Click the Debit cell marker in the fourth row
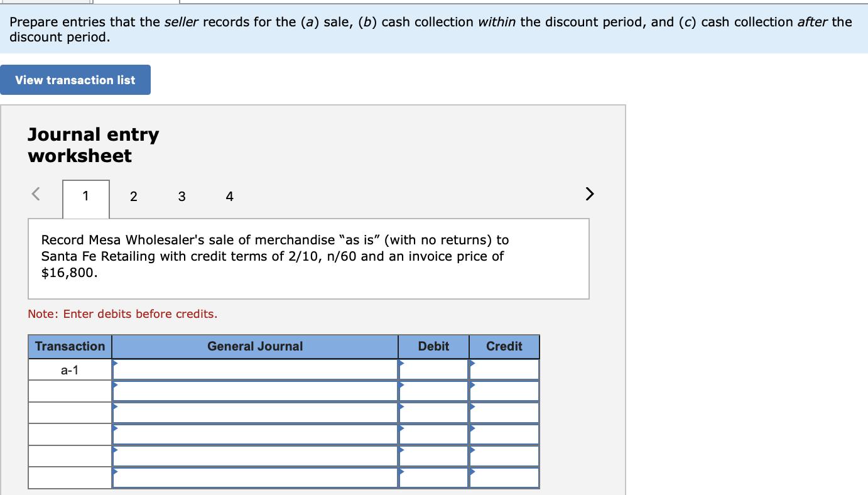Viewport: 868px width, 495px height. click(401, 428)
